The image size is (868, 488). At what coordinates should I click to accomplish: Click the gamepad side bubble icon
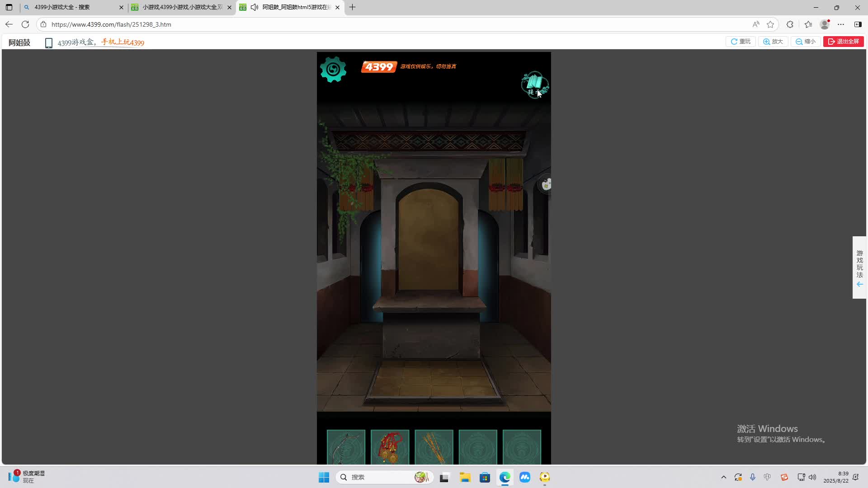point(546,184)
